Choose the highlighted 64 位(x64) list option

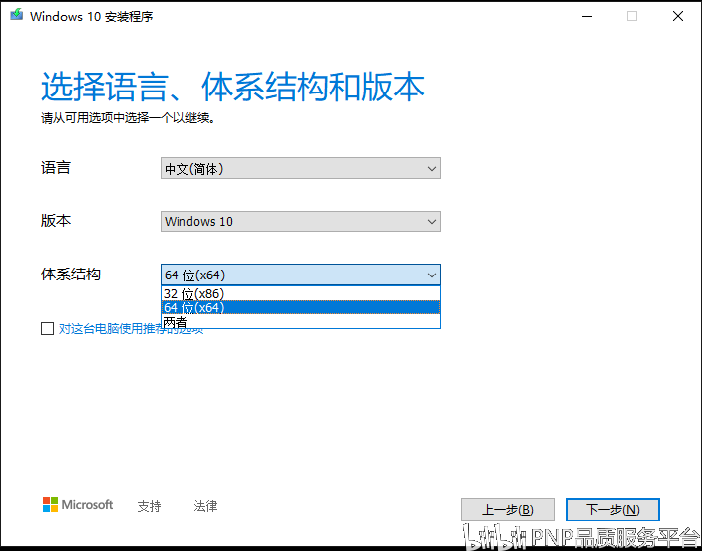[301, 308]
